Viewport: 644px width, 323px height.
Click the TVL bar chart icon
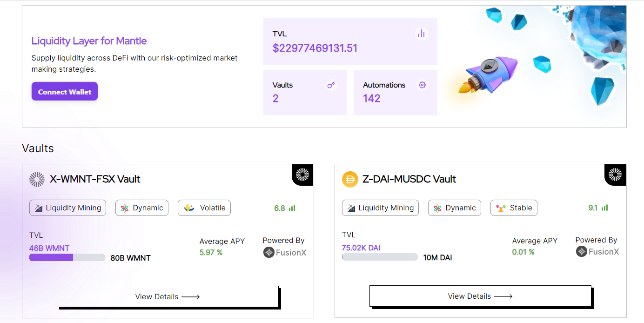click(421, 34)
